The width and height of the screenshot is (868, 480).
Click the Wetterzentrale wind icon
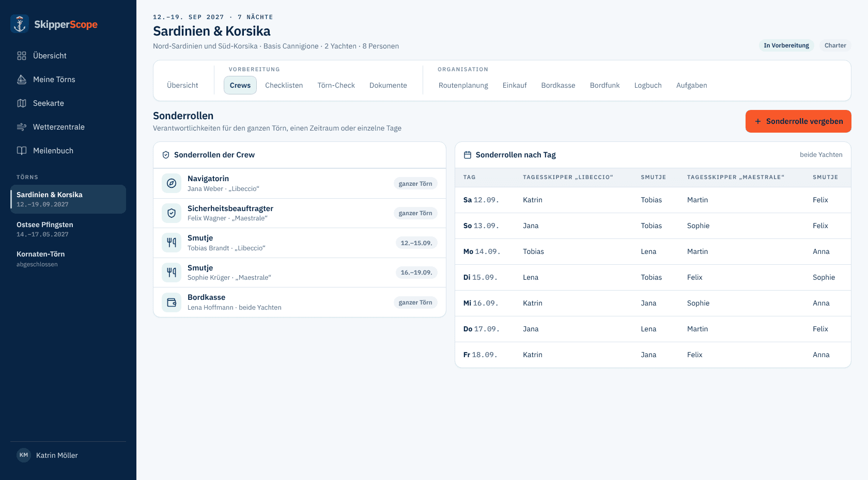coord(22,127)
